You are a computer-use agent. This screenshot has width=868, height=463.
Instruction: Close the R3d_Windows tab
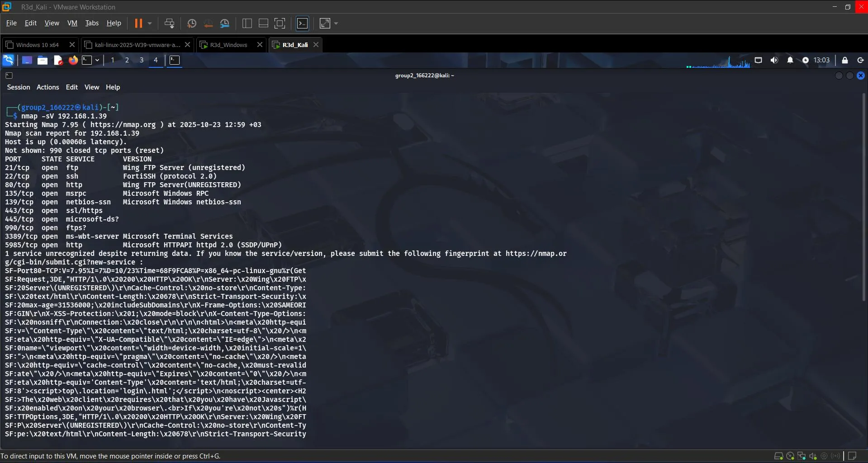(x=260, y=45)
